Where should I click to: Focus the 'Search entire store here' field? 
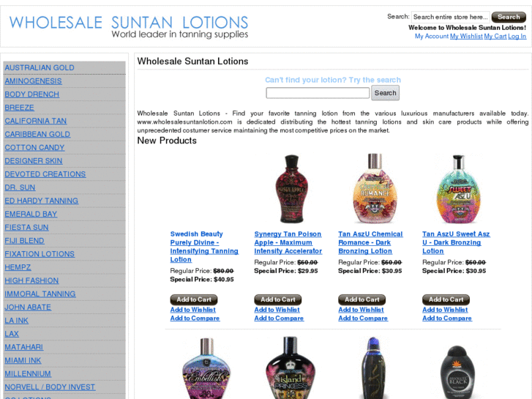pos(451,17)
